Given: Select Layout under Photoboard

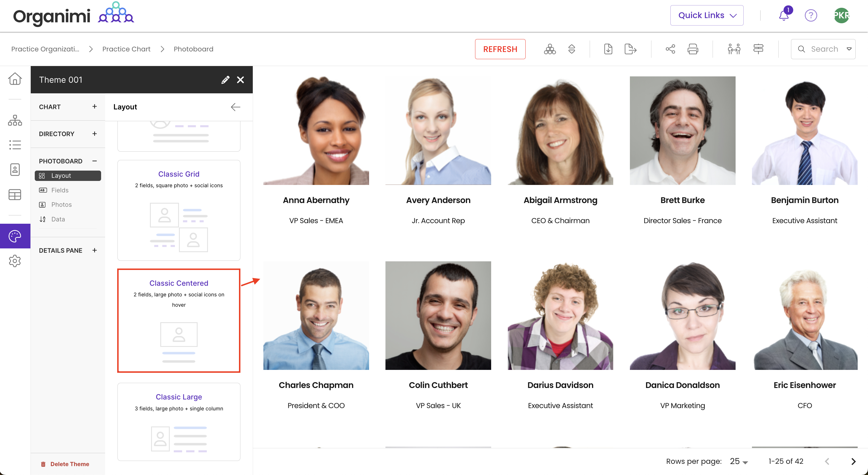Looking at the screenshot, I should 68,175.
